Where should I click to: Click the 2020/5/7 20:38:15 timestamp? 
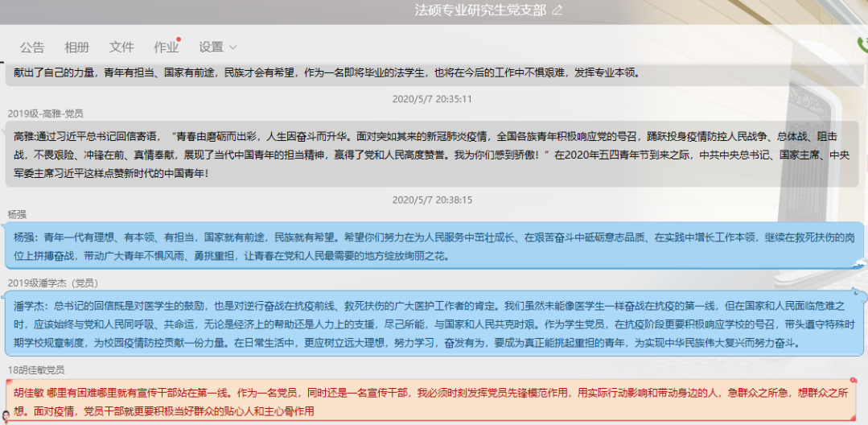432,200
